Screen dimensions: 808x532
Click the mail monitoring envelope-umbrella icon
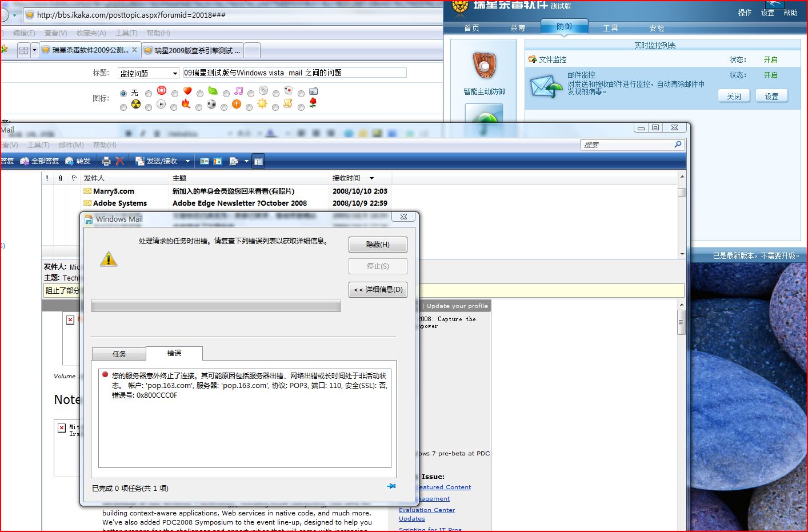[x=547, y=87]
